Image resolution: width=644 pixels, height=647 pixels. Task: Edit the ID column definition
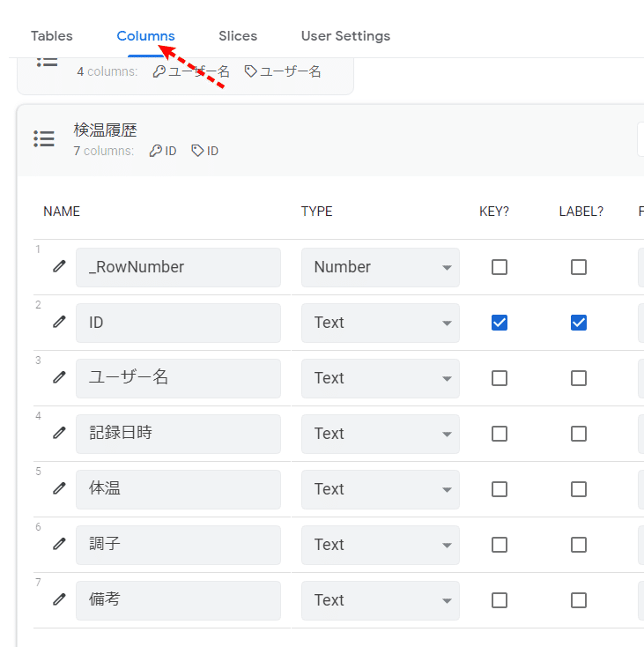(x=59, y=322)
